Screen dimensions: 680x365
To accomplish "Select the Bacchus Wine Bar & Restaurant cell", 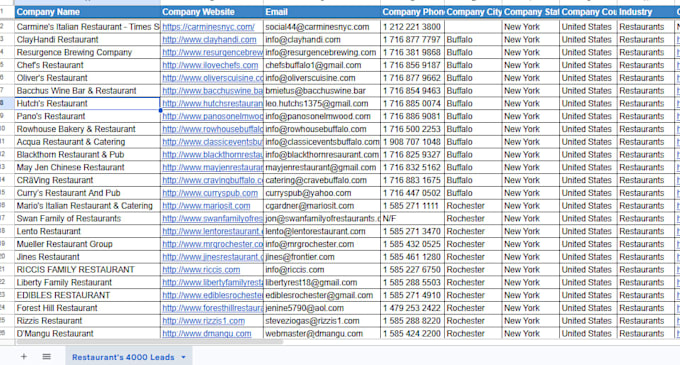I will 88,91.
